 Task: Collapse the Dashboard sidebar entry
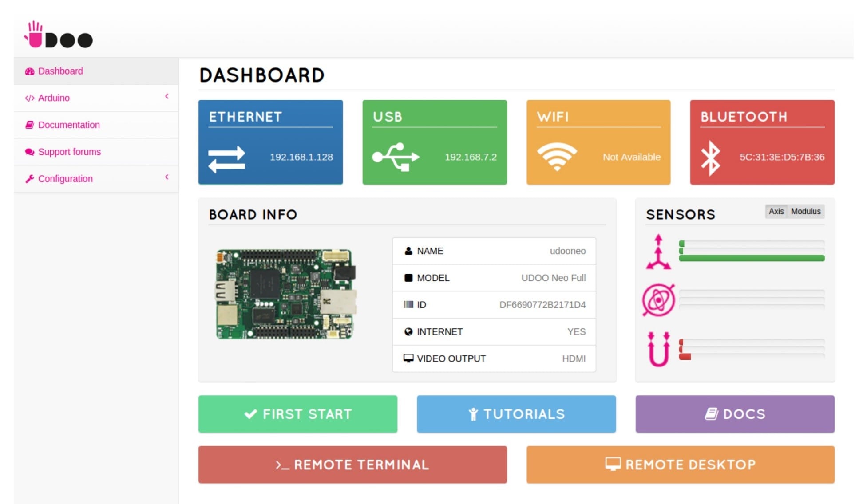point(60,71)
